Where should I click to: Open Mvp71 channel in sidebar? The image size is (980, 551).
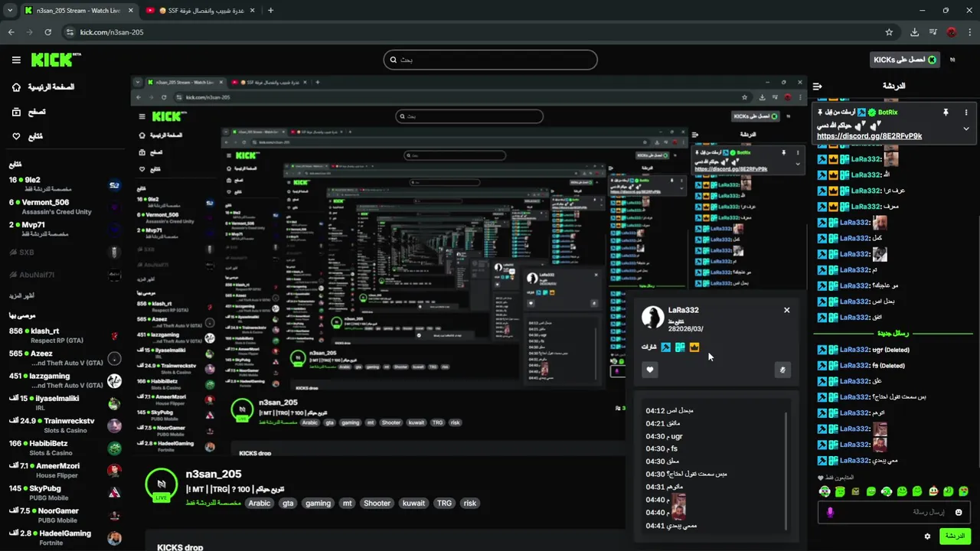pyautogui.click(x=64, y=229)
